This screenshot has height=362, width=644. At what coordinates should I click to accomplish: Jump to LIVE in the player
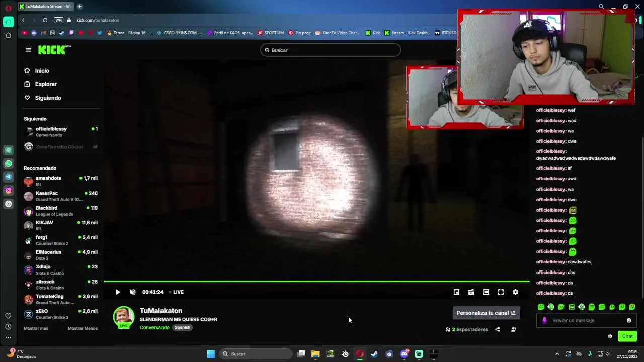pyautogui.click(x=176, y=292)
